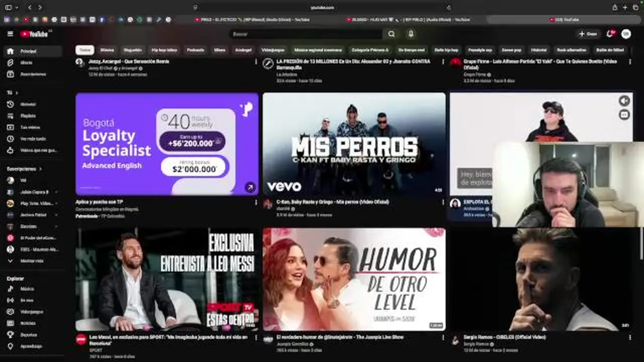
Task: Select the Todos filter chip
Action: [x=85, y=50]
